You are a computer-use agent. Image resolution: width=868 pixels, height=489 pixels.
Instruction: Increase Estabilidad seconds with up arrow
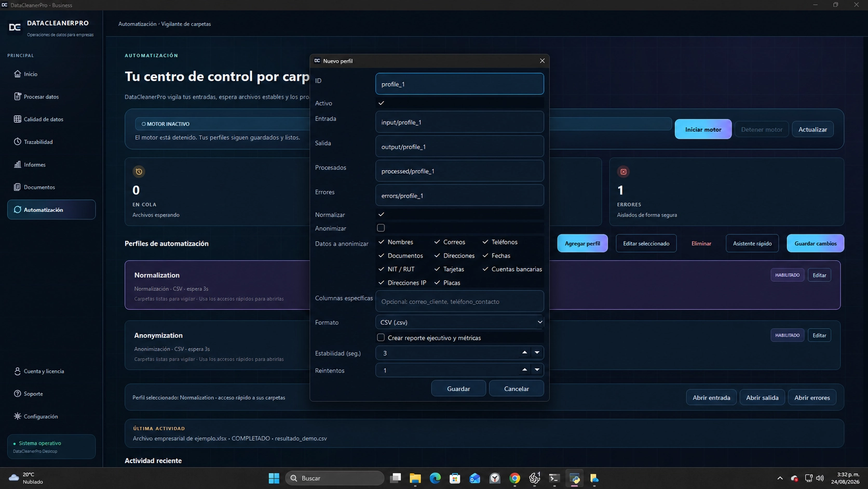(x=524, y=352)
